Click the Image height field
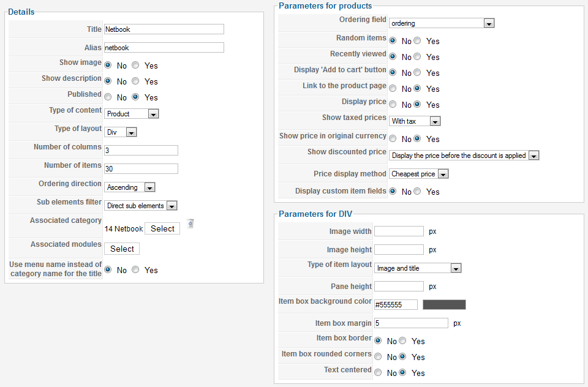Image resolution: width=588 pixels, height=387 pixels. (x=399, y=250)
